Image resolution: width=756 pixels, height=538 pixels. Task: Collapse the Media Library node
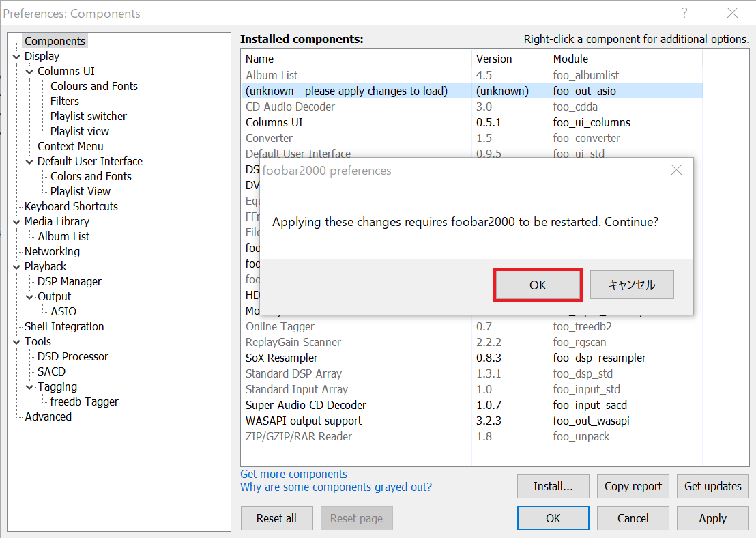coord(16,222)
